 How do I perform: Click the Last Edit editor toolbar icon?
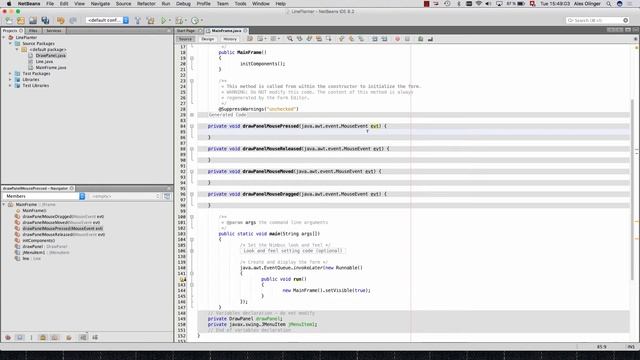250,39
